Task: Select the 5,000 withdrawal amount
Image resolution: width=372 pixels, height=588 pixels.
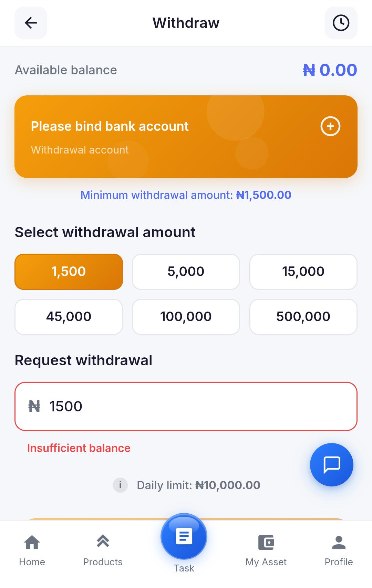Action: coord(186,272)
